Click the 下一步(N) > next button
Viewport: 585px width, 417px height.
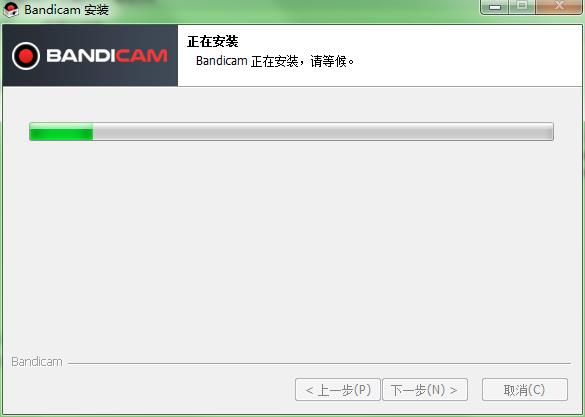pyautogui.click(x=425, y=390)
